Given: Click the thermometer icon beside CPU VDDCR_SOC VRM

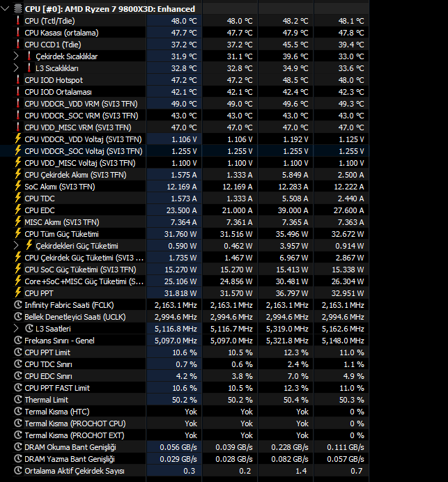Looking at the screenshot, I should (18, 116).
